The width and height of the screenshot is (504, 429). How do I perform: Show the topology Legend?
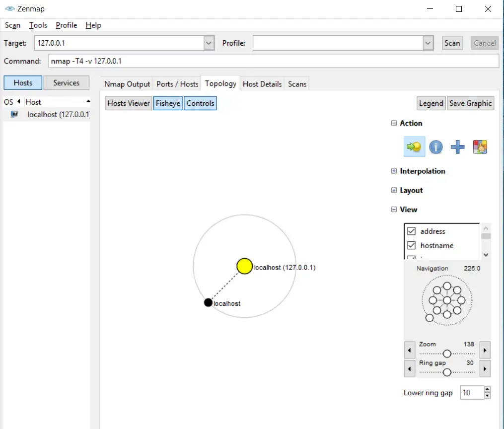tap(431, 103)
